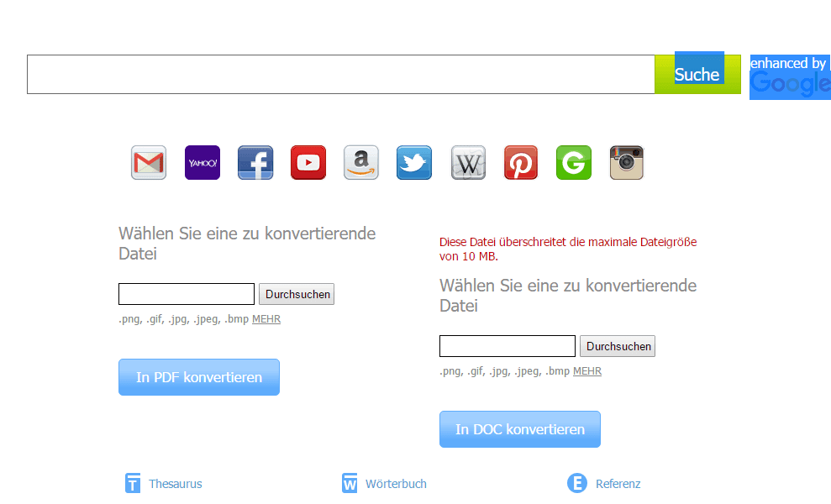Click the Wörterbuch W icon

pyautogui.click(x=350, y=483)
